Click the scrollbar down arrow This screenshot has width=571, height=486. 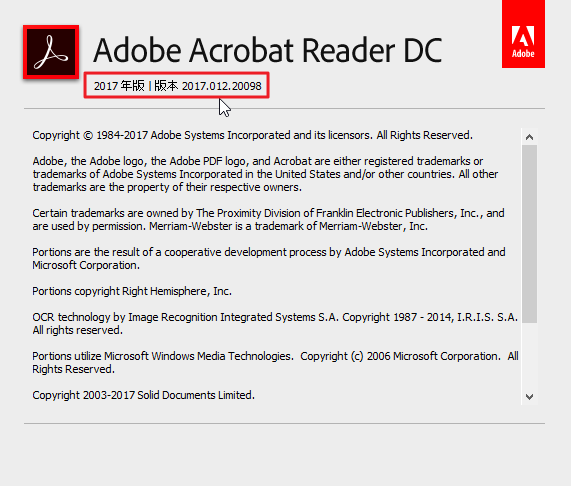click(x=529, y=396)
